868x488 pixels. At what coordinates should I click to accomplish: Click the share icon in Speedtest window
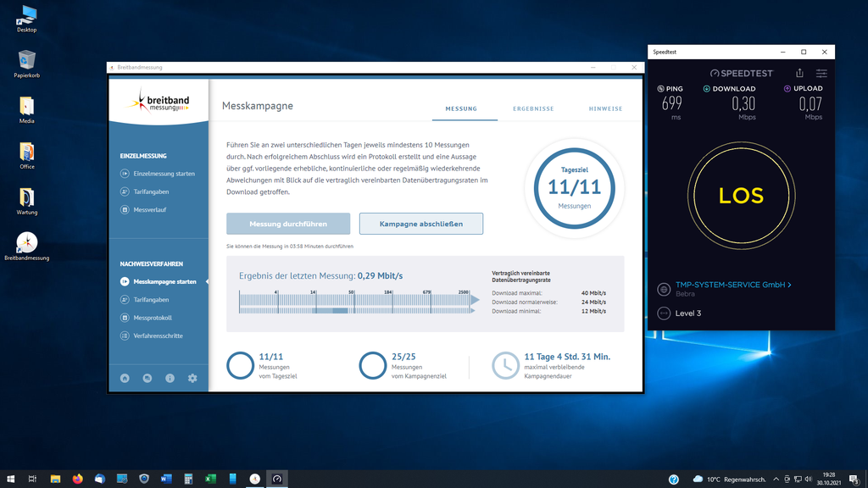pyautogui.click(x=799, y=73)
